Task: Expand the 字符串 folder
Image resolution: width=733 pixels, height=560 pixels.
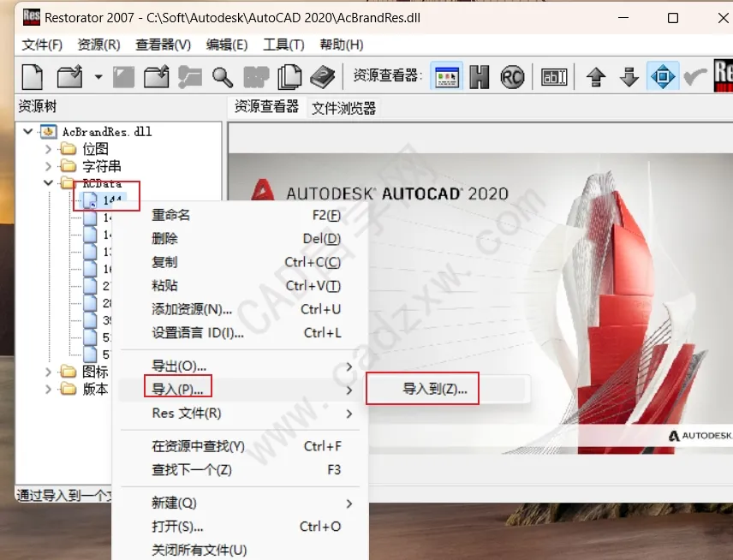Action: [48, 166]
